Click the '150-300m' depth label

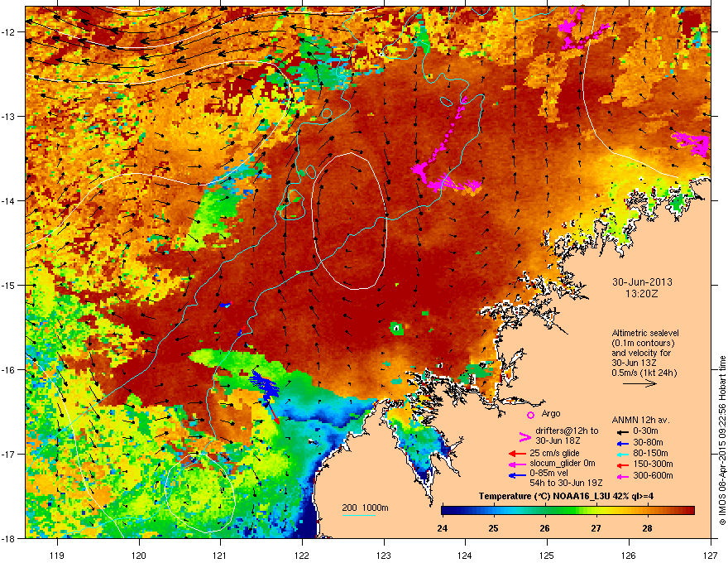[x=653, y=464]
